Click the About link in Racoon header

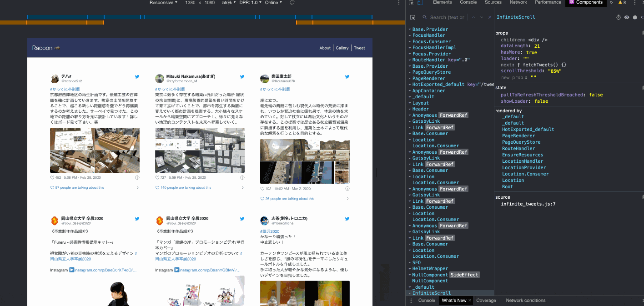pos(325,48)
